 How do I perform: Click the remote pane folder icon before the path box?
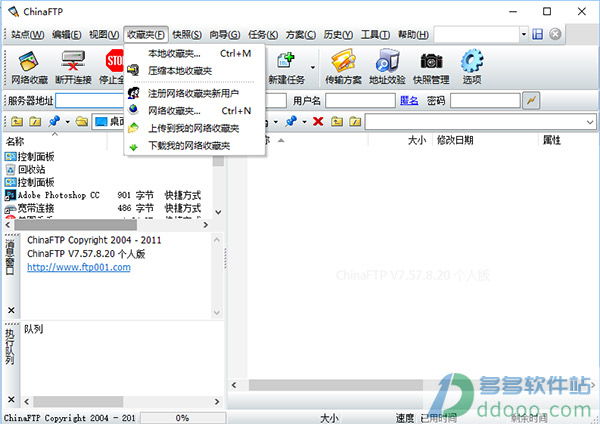[355, 122]
